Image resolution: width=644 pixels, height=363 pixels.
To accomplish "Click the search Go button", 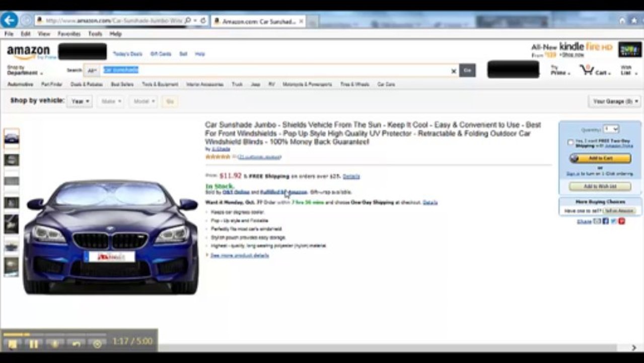I will pyautogui.click(x=467, y=71).
